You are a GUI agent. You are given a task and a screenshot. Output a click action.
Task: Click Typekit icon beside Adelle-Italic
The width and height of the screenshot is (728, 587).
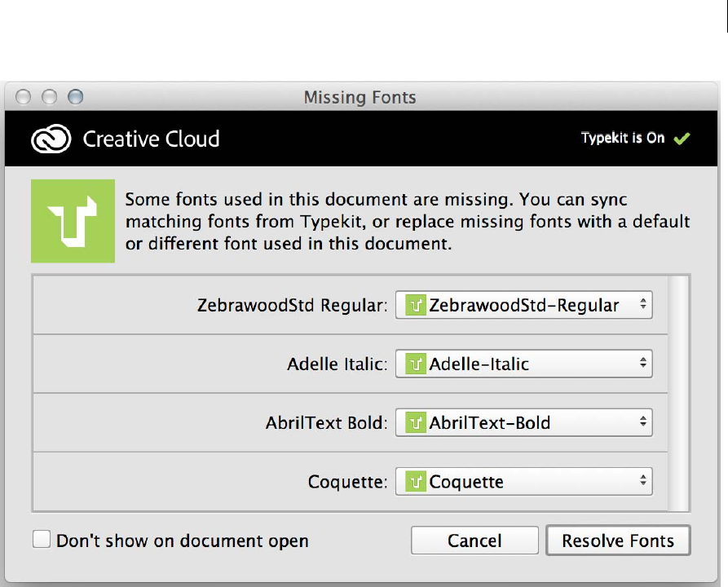coord(416,364)
